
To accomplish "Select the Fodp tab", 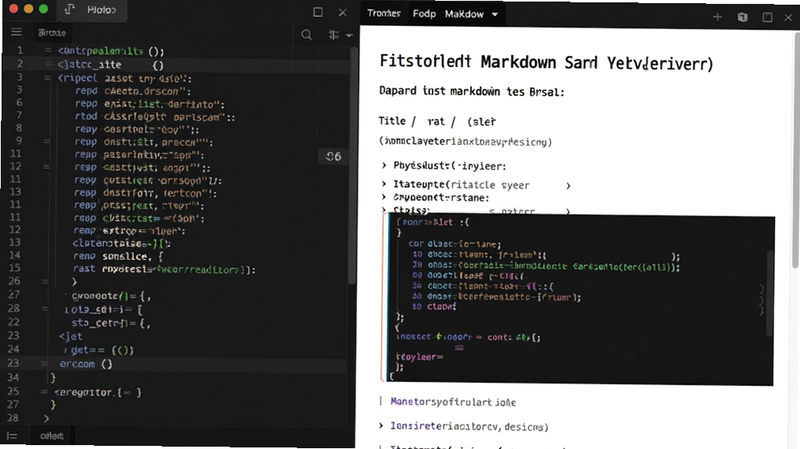I will click(x=424, y=14).
